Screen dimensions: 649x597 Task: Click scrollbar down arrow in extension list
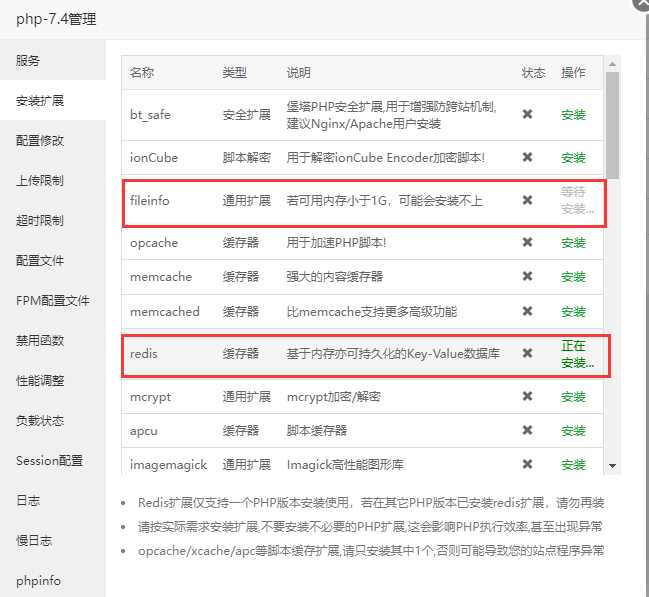pyautogui.click(x=613, y=466)
